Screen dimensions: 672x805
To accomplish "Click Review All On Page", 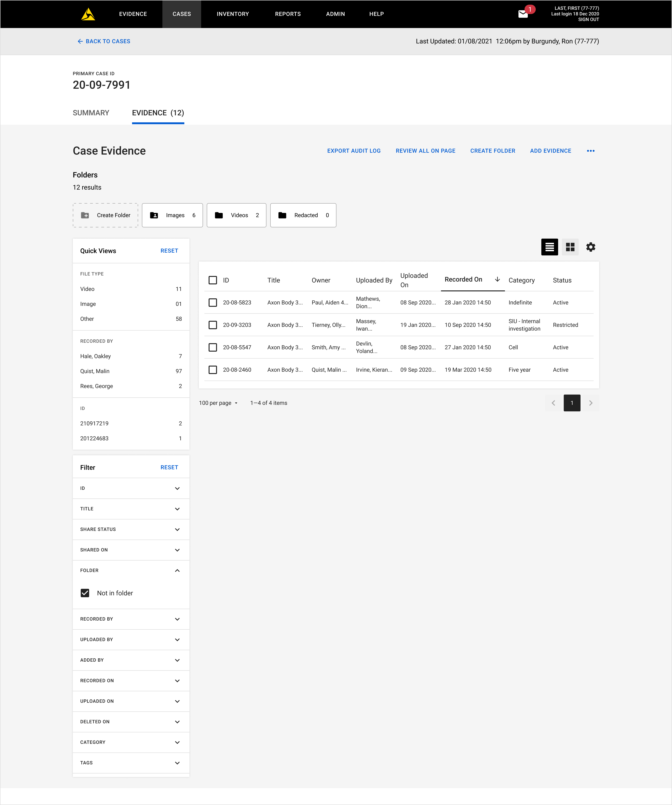I will [425, 151].
